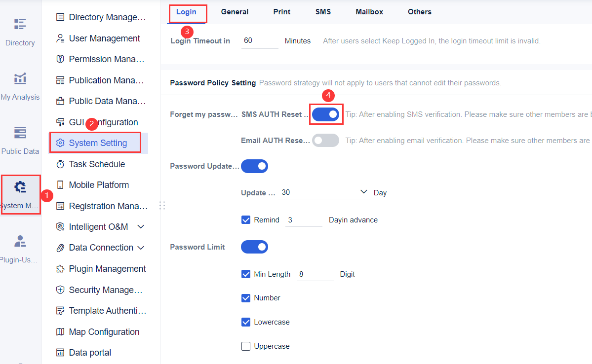Select the My Analysis icon
The width and height of the screenshot is (592, 364).
point(20,85)
